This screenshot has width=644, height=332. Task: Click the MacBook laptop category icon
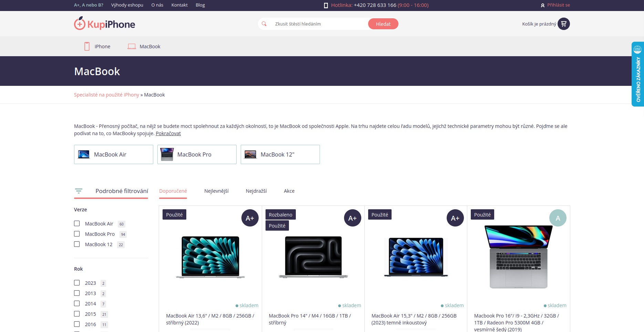coord(132,46)
